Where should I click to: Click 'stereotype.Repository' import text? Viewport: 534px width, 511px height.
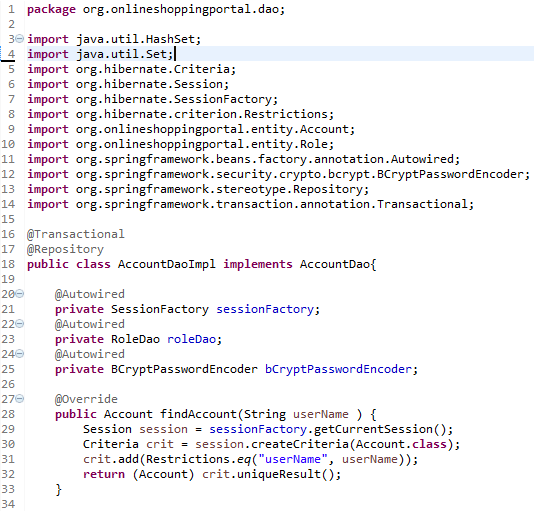(x=289, y=189)
